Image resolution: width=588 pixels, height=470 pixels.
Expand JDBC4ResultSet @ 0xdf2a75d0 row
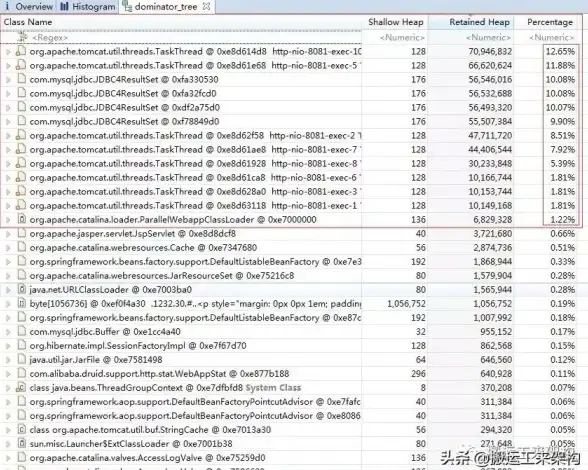click(x=8, y=108)
